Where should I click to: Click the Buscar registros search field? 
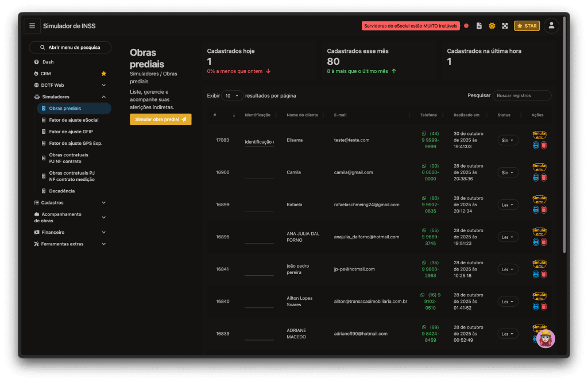521,95
